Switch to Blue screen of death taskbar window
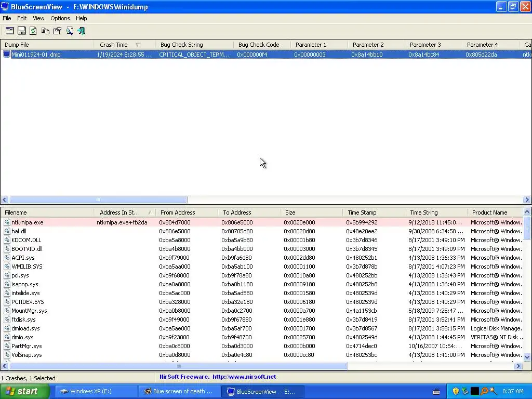 tap(180, 391)
